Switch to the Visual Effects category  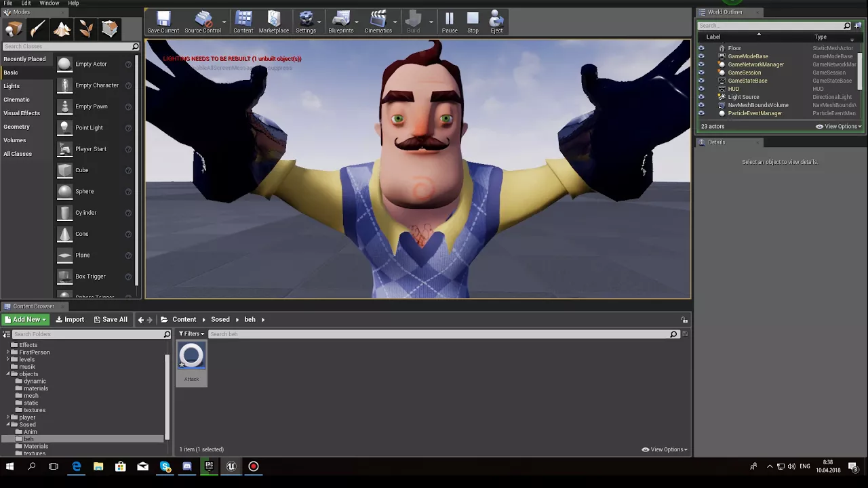[22, 113]
